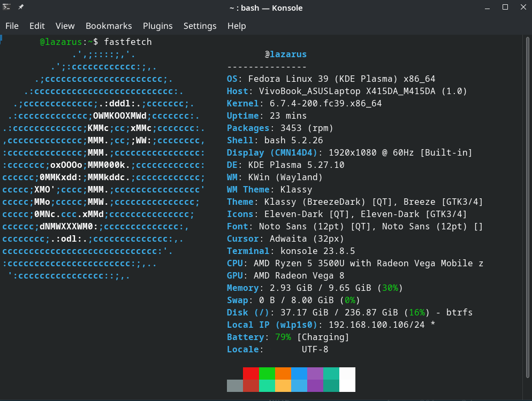This screenshot has height=401, width=532.
Task: Click the mint green block in bottom row
Action: pyautogui.click(x=267, y=385)
